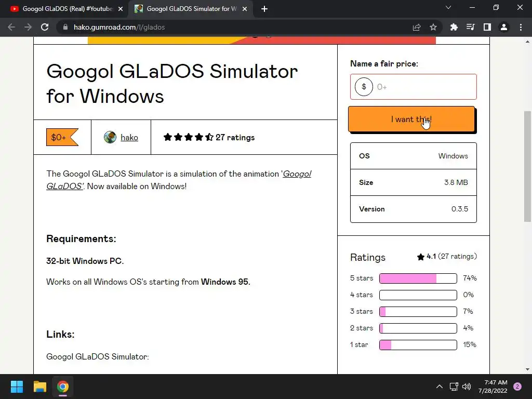Click the 'Links:' heading

click(x=60, y=334)
